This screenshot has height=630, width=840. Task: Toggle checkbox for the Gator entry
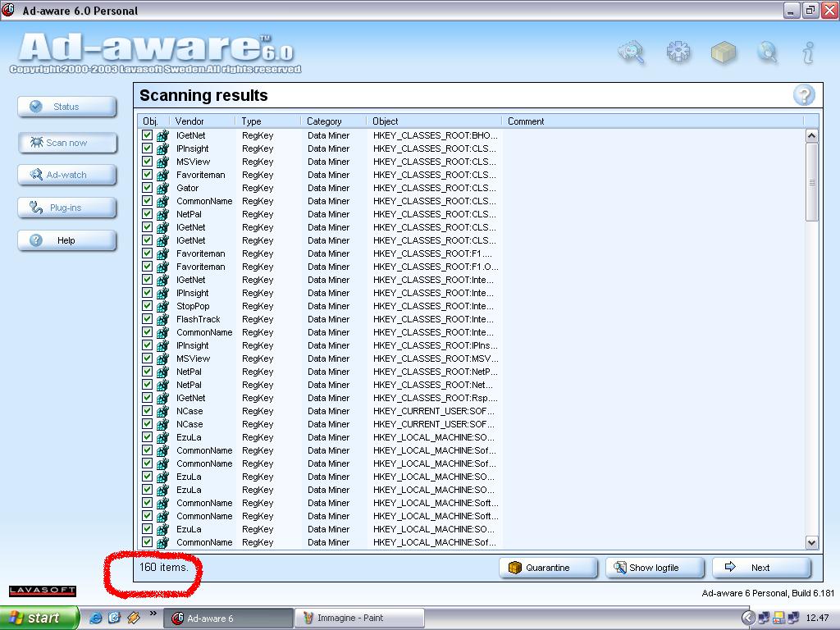(148, 188)
